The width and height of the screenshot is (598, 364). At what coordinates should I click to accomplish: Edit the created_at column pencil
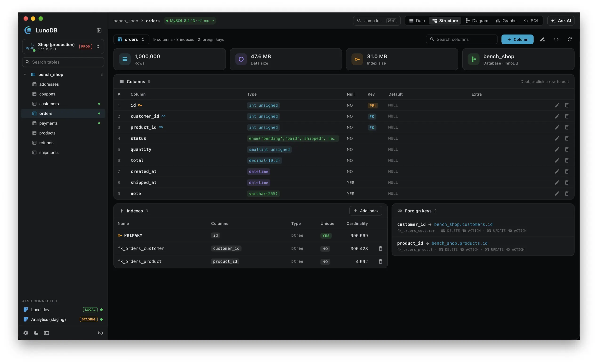coord(557,171)
